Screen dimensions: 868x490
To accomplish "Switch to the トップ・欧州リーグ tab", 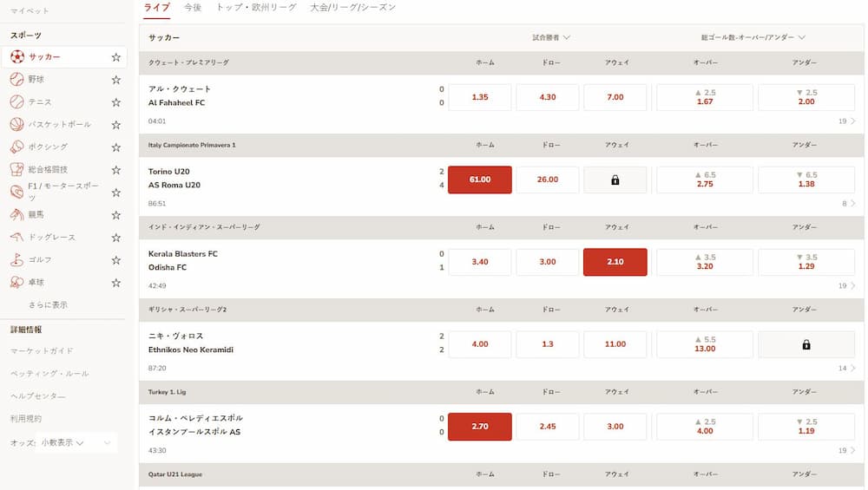I will (256, 8).
